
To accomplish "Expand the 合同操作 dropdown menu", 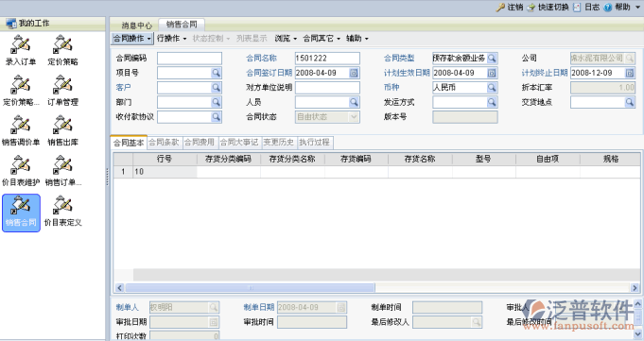I will [x=132, y=39].
